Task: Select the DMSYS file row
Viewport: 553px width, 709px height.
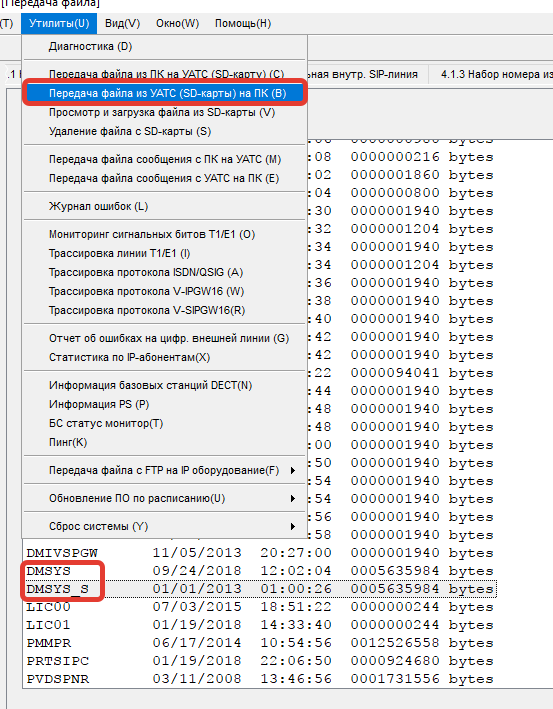Action: pyautogui.click(x=260, y=571)
